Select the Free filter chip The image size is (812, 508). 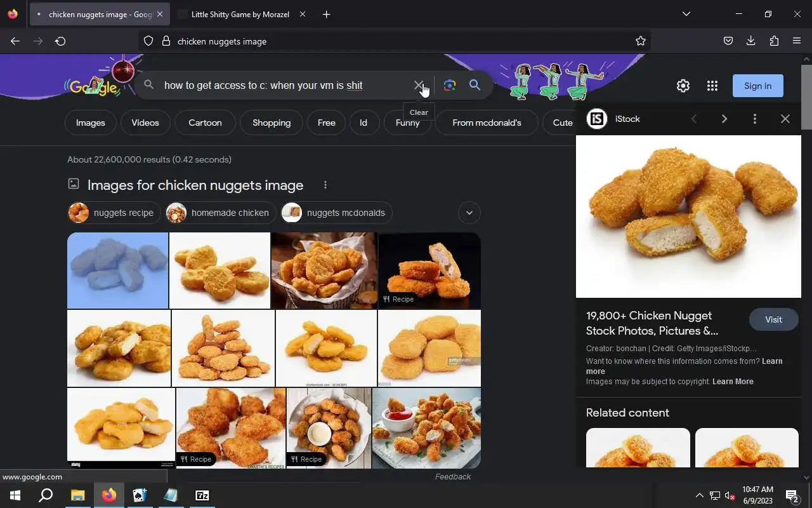point(327,123)
